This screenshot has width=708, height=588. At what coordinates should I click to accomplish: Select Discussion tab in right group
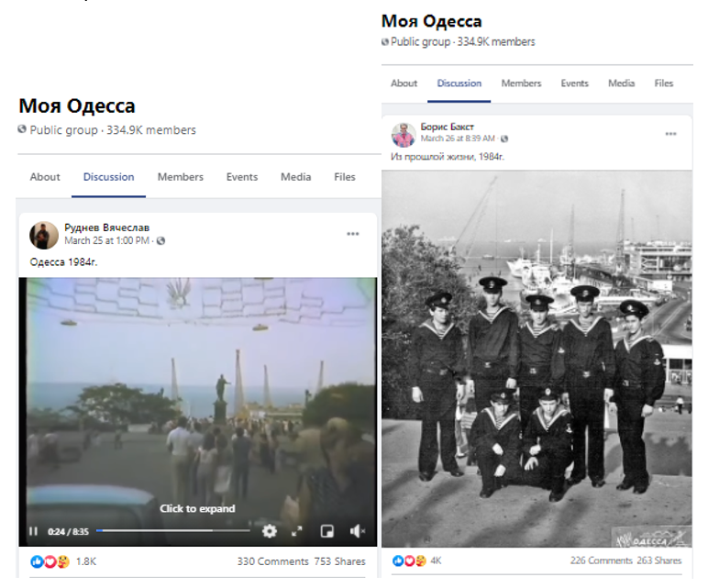click(x=459, y=83)
